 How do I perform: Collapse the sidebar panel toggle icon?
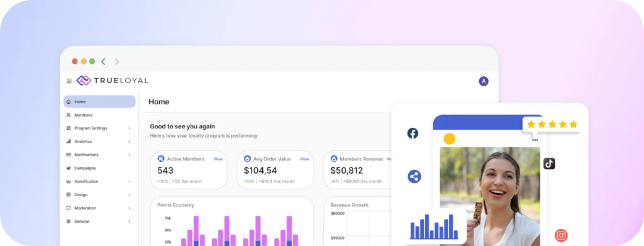coord(69,81)
